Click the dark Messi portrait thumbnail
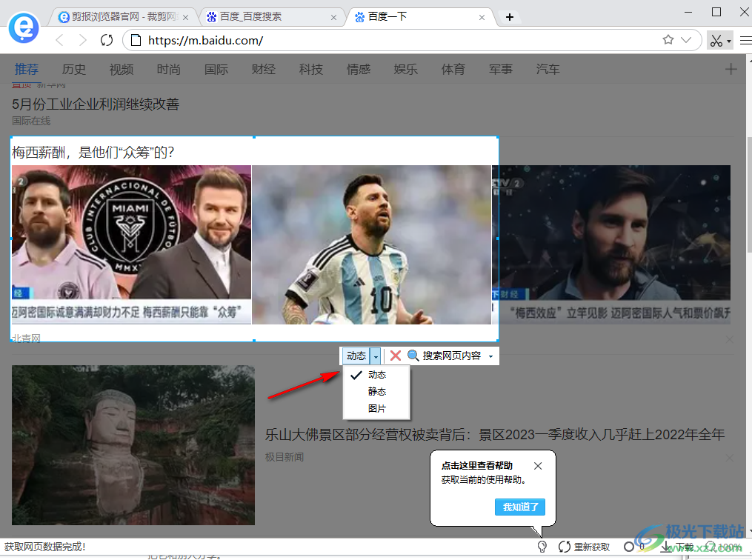The width and height of the screenshot is (752, 560). click(x=611, y=244)
